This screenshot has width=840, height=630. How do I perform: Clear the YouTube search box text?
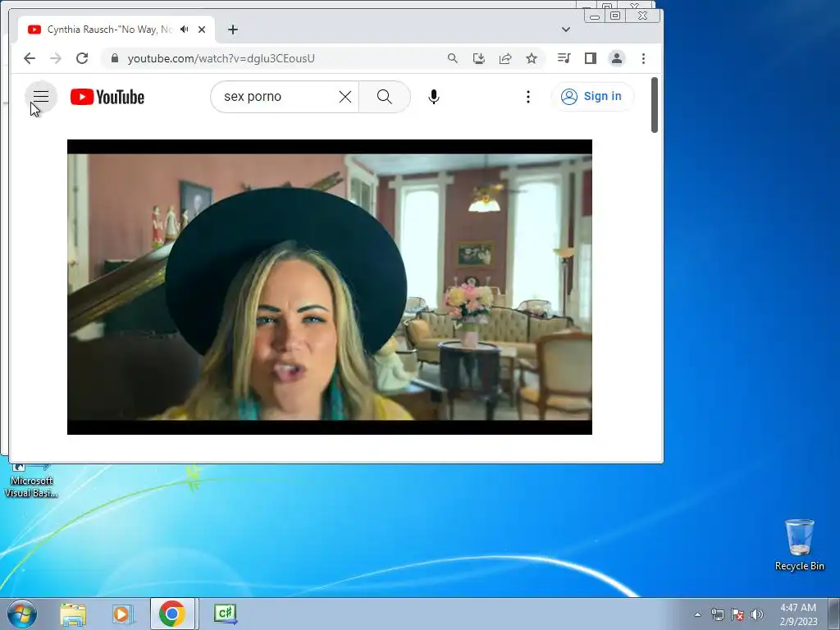coord(345,97)
